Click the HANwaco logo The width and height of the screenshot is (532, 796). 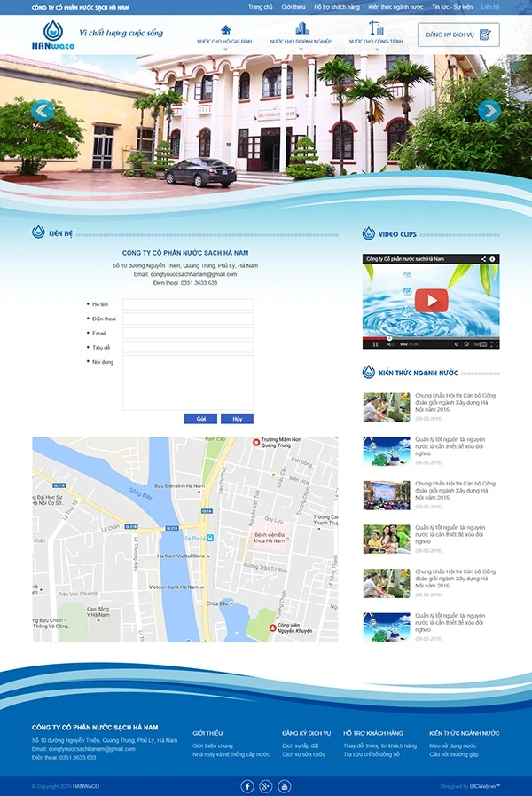click(52, 35)
